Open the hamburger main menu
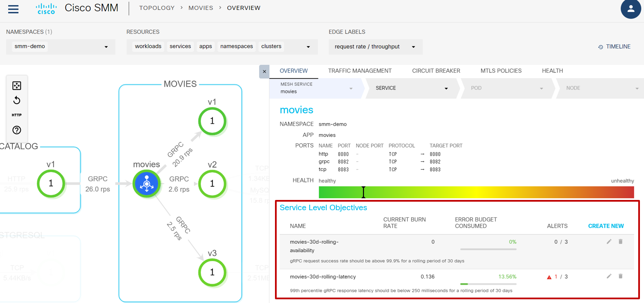644x303 pixels. point(13,9)
